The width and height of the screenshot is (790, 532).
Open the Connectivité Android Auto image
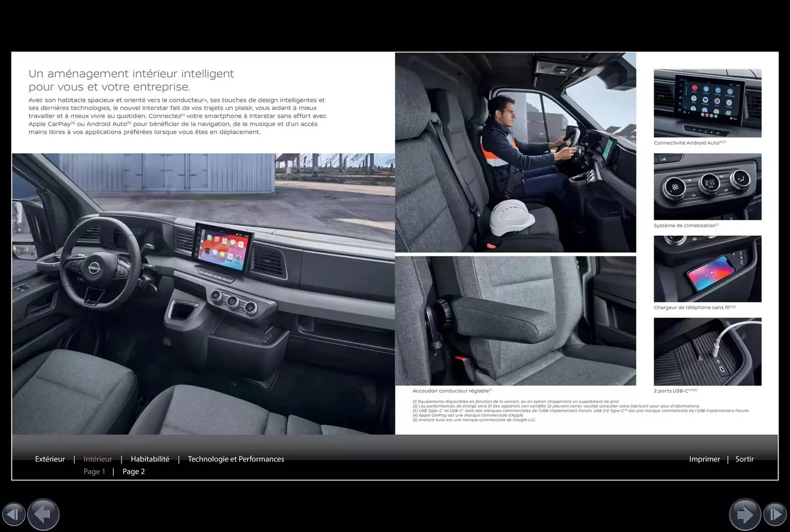click(708, 103)
